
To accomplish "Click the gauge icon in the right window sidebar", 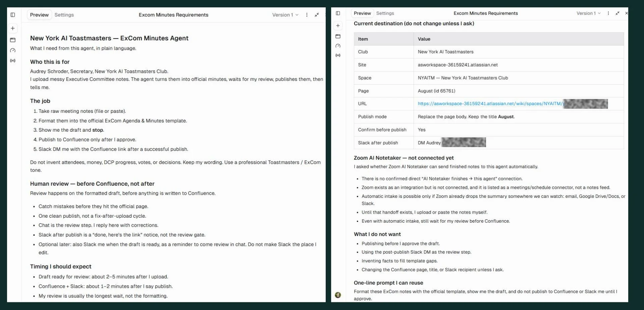I will coord(338,46).
